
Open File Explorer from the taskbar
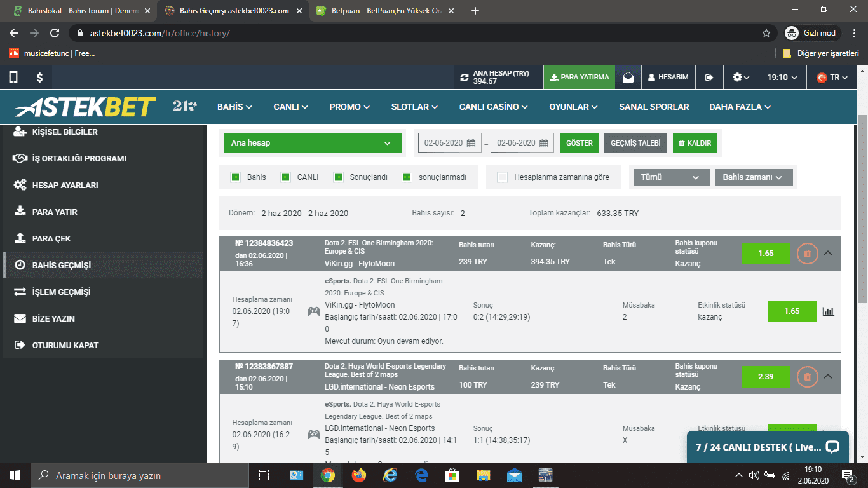point(484,475)
